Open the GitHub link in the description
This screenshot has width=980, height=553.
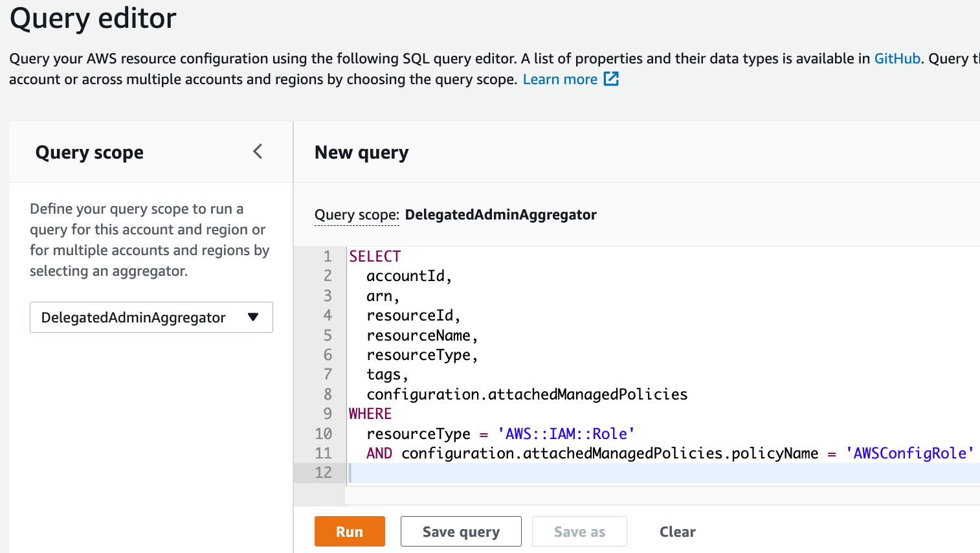[x=897, y=58]
